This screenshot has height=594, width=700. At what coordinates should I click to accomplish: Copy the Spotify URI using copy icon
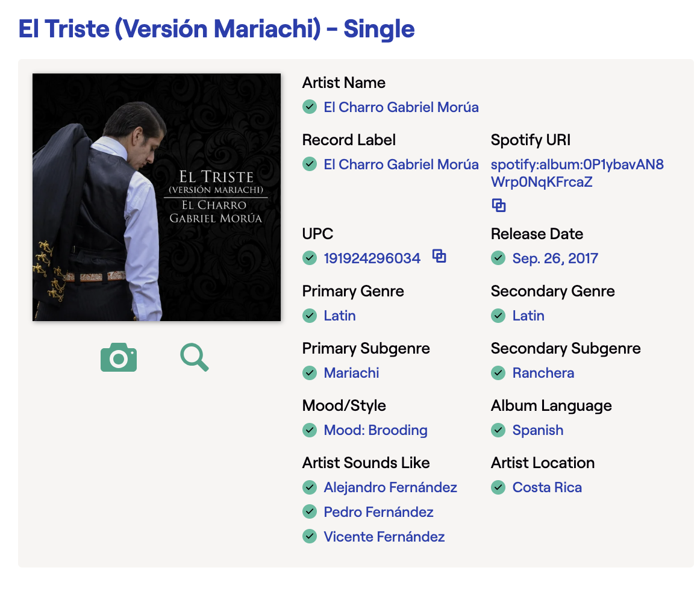498,205
